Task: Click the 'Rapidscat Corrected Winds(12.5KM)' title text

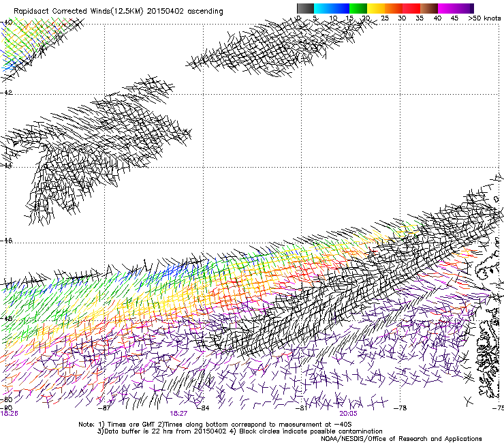Action: [79, 12]
